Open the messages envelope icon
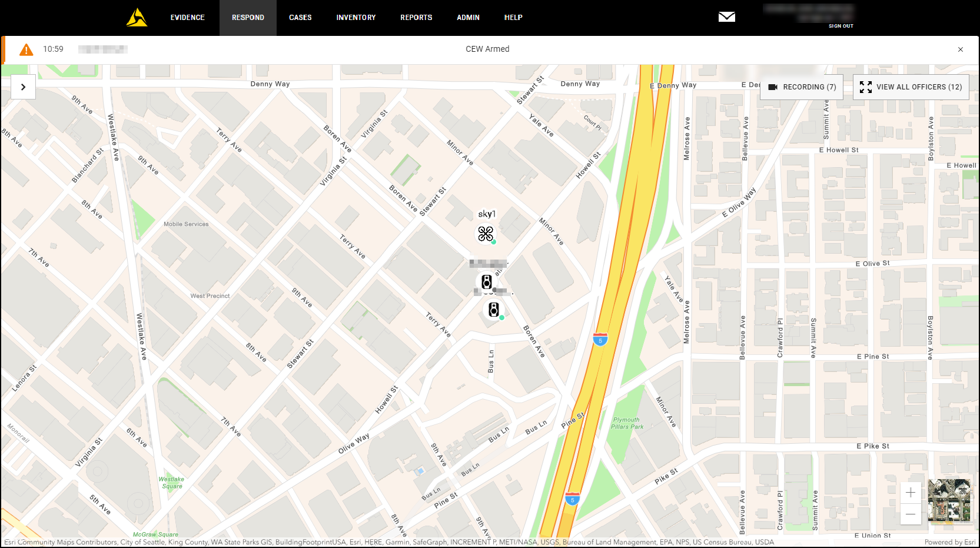The height and width of the screenshot is (548, 980). pyautogui.click(x=727, y=17)
